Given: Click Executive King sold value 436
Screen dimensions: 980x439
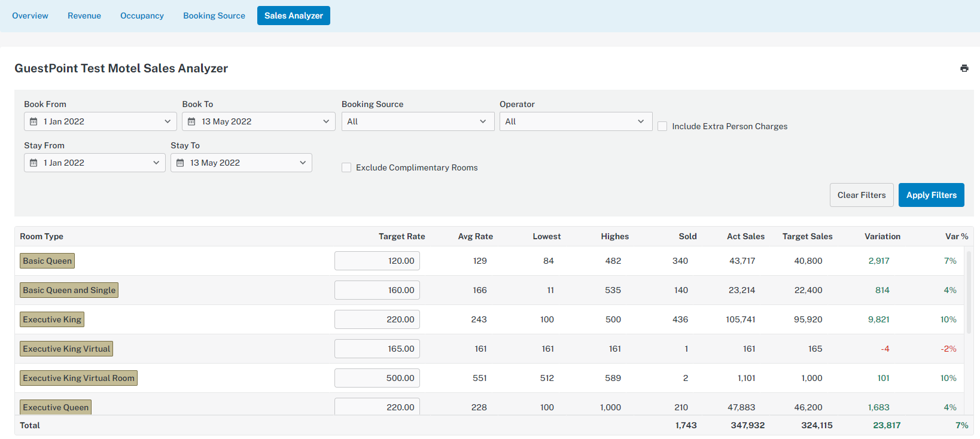Looking at the screenshot, I should click(680, 319).
